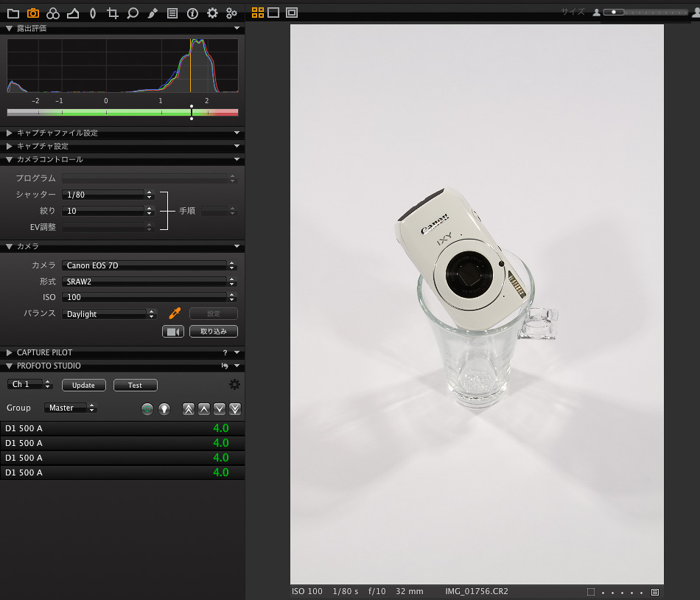The width and height of the screenshot is (700, 600).
Task: Pick white balance with the orange eyedropper
Action: pyautogui.click(x=175, y=313)
